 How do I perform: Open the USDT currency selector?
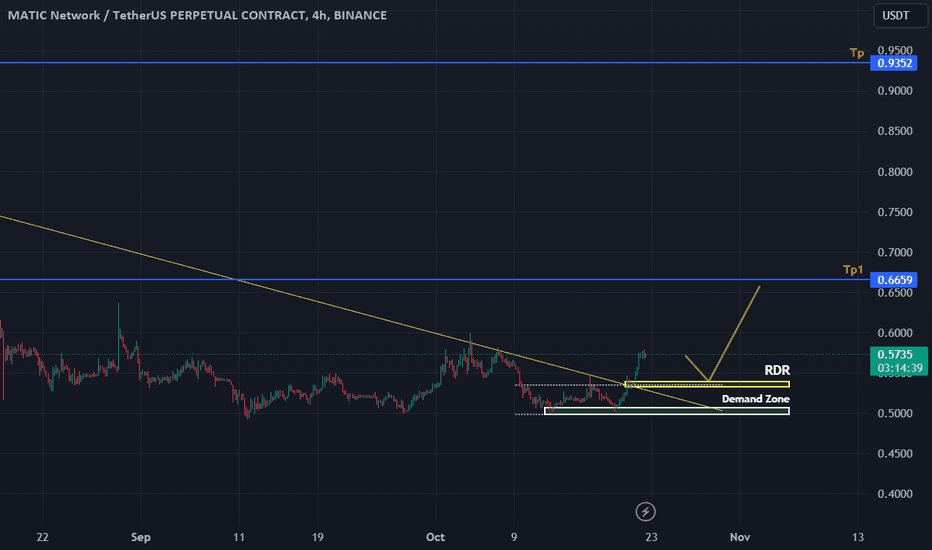(x=900, y=15)
